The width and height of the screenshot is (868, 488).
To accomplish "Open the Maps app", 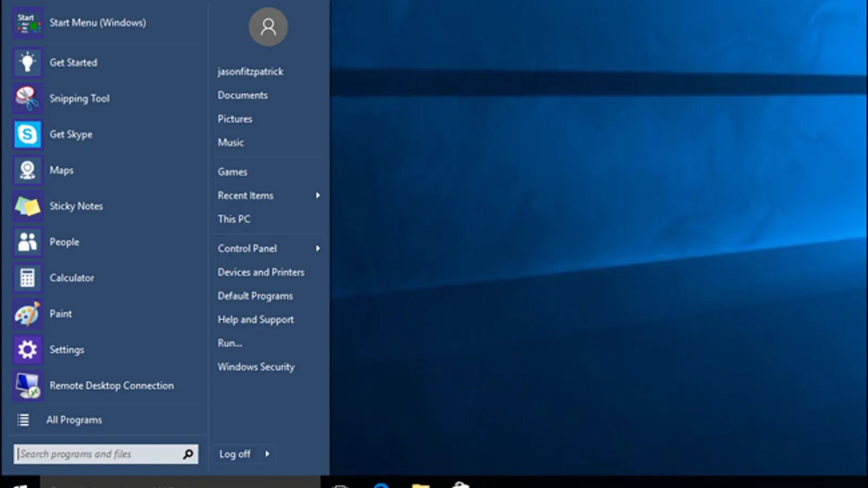I will [x=105, y=170].
